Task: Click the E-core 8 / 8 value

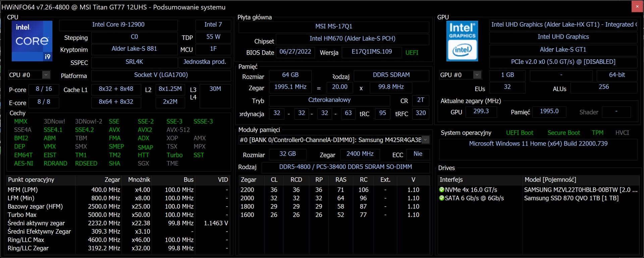Action: [44, 102]
